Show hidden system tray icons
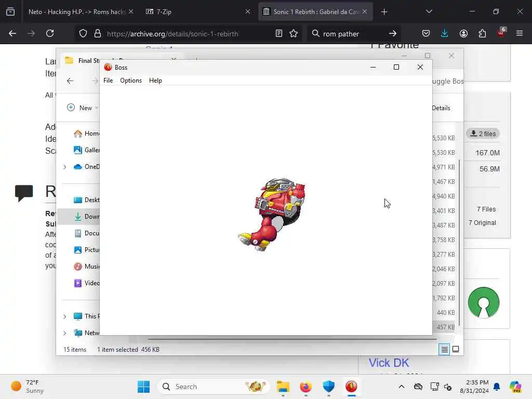 click(402, 387)
